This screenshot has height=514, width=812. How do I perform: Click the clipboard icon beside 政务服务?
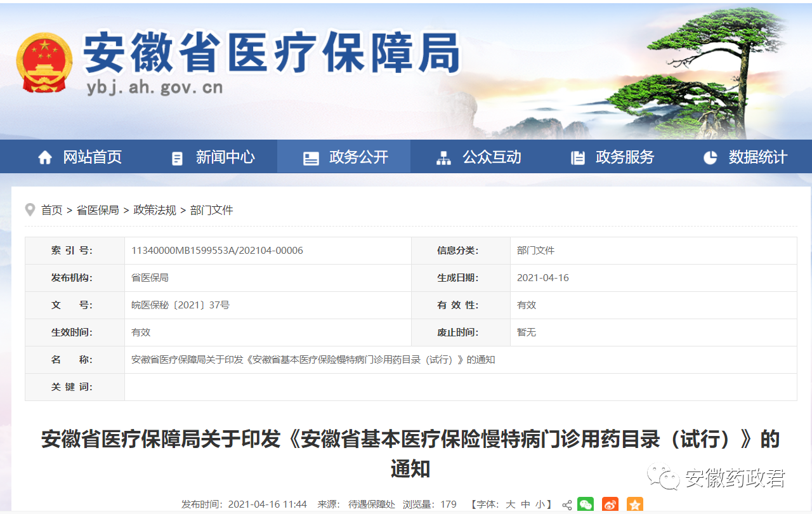577,158
